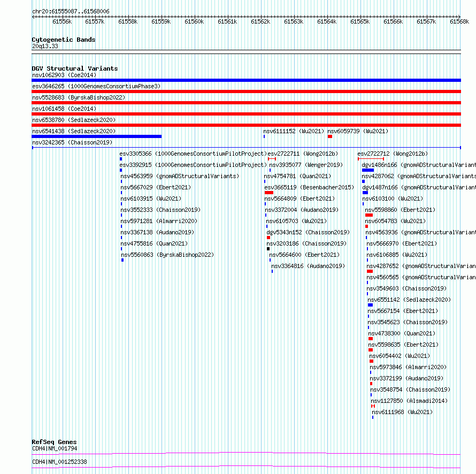This screenshot has width=476, height=474.
Task: Open esv2722711 (Wong2012b) variant
Action: point(303,154)
